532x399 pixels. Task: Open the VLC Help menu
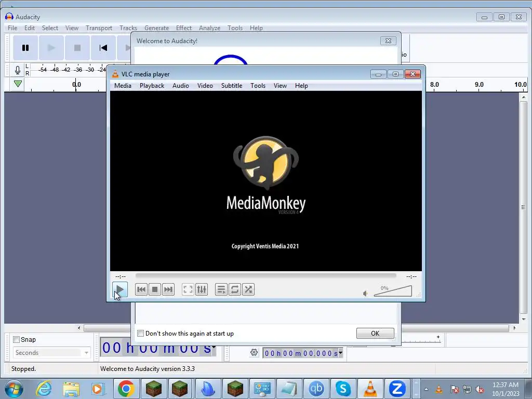[x=301, y=86]
